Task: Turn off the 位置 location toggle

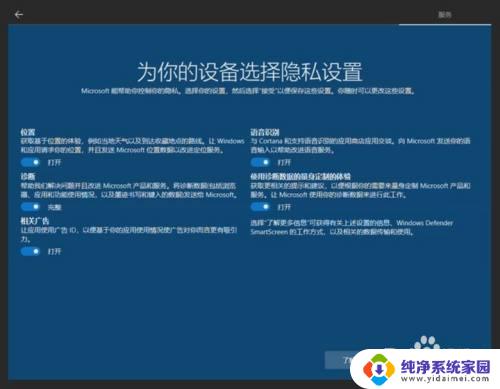Action: pos(30,162)
